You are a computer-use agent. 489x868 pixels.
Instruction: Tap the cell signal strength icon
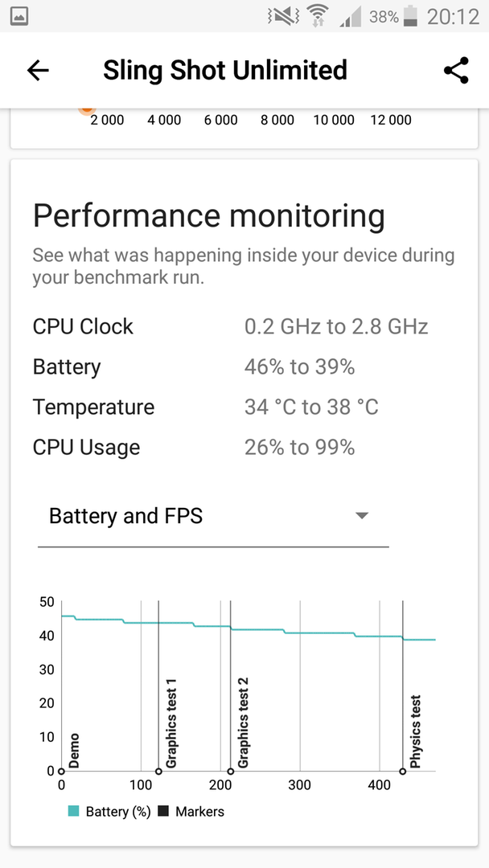point(350,17)
